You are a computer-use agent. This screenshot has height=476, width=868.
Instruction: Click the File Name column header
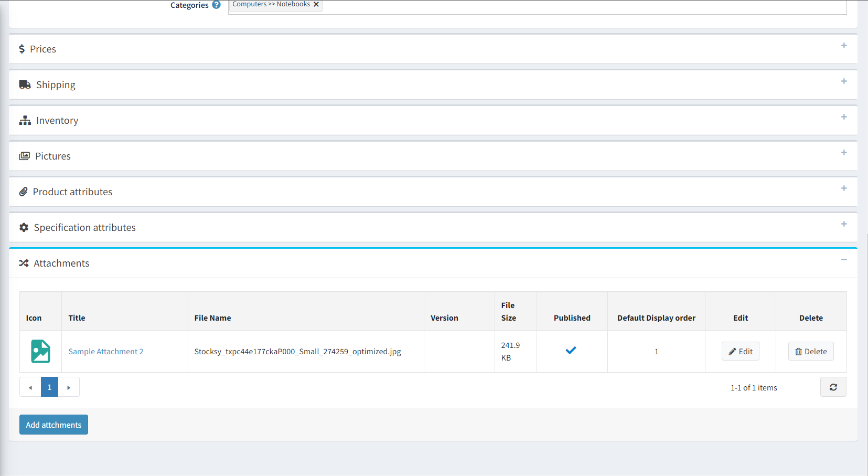tap(306, 311)
